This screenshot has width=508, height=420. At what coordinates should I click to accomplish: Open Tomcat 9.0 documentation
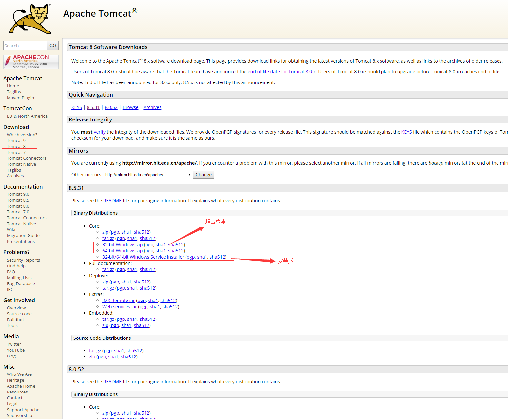(x=18, y=194)
